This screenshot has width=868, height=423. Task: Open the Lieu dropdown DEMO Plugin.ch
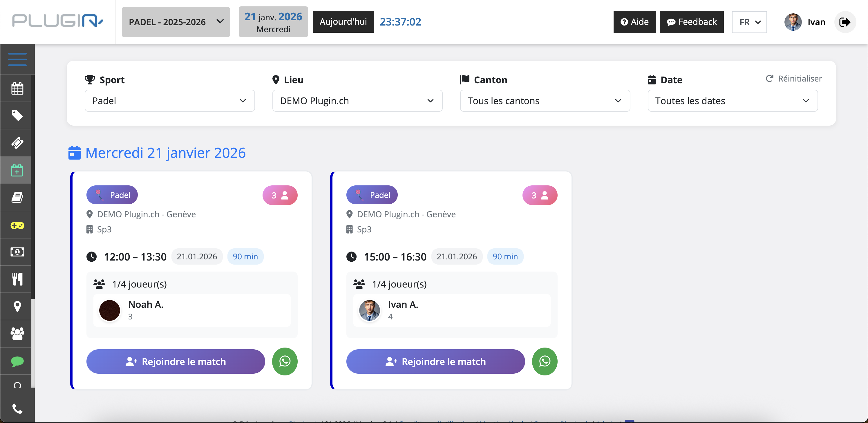pyautogui.click(x=357, y=101)
